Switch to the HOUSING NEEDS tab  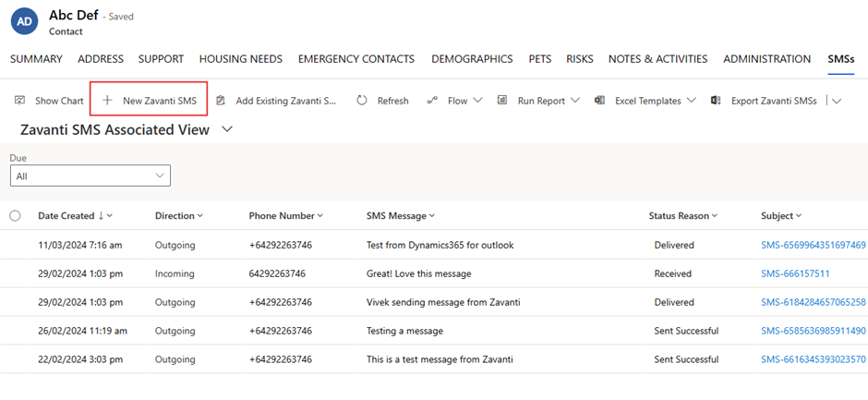(x=241, y=59)
